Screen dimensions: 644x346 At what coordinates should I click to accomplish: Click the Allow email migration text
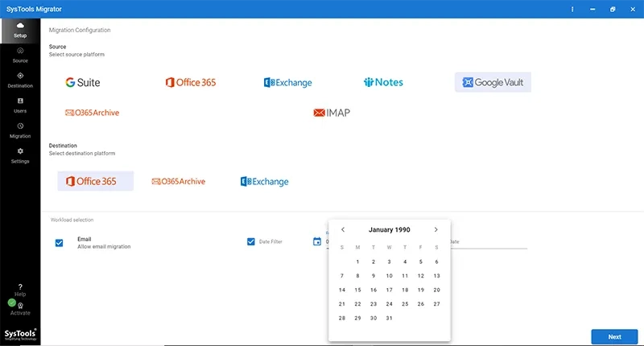click(x=104, y=247)
